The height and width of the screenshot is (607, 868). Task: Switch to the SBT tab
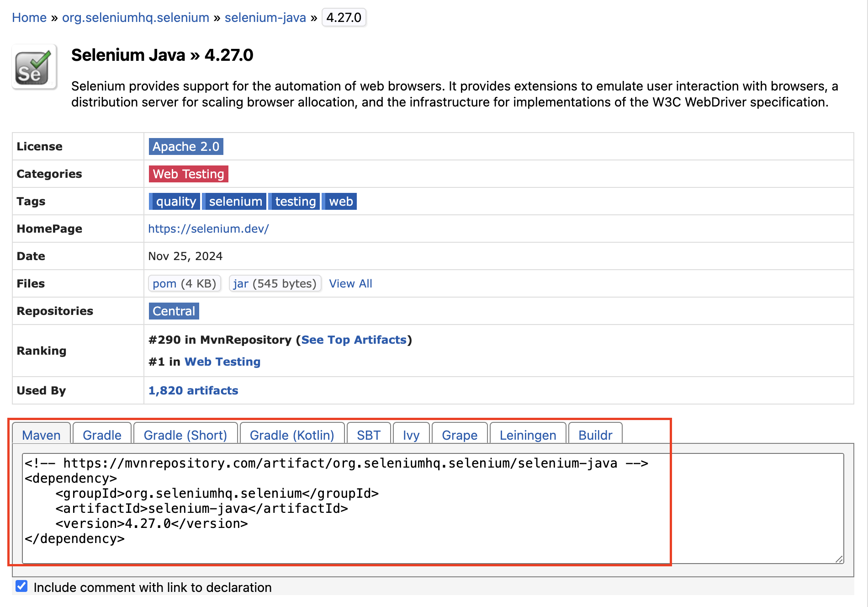pyautogui.click(x=369, y=434)
